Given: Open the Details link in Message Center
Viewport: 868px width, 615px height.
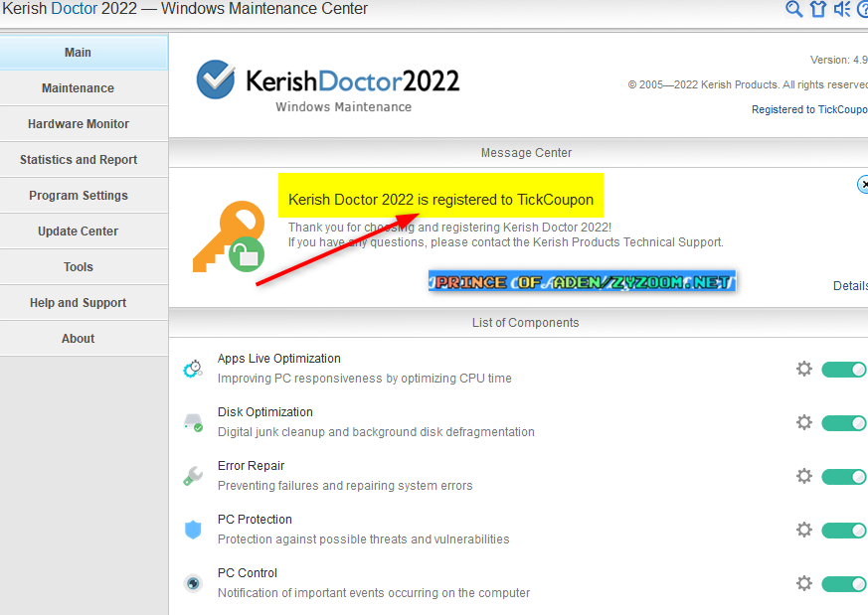Looking at the screenshot, I should pyautogui.click(x=850, y=286).
